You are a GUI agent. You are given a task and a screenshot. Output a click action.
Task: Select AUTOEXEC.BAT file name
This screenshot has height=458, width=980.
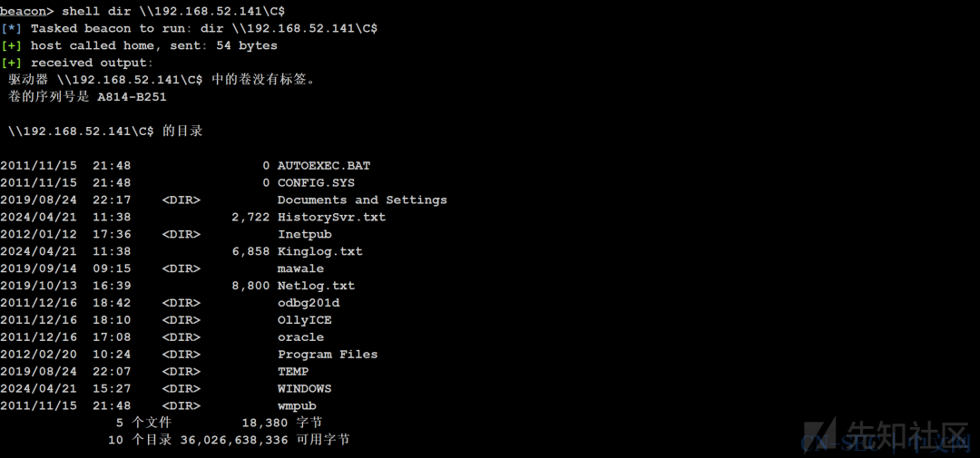point(324,166)
